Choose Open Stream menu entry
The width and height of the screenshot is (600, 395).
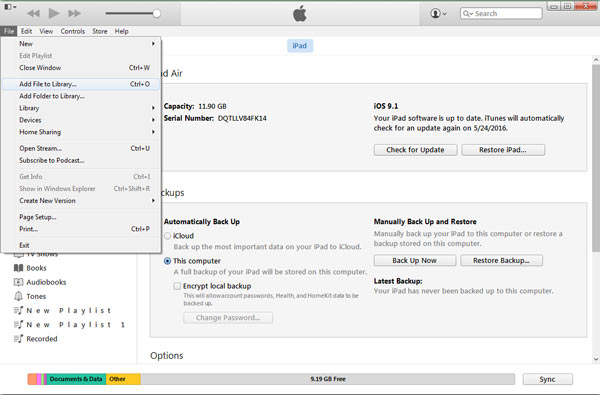click(81, 148)
